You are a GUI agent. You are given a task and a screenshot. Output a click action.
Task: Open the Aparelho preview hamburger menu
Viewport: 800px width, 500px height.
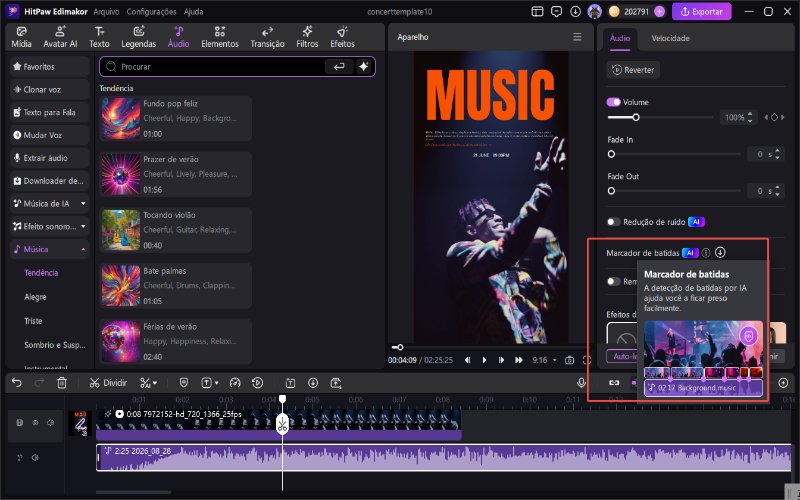pyautogui.click(x=577, y=37)
